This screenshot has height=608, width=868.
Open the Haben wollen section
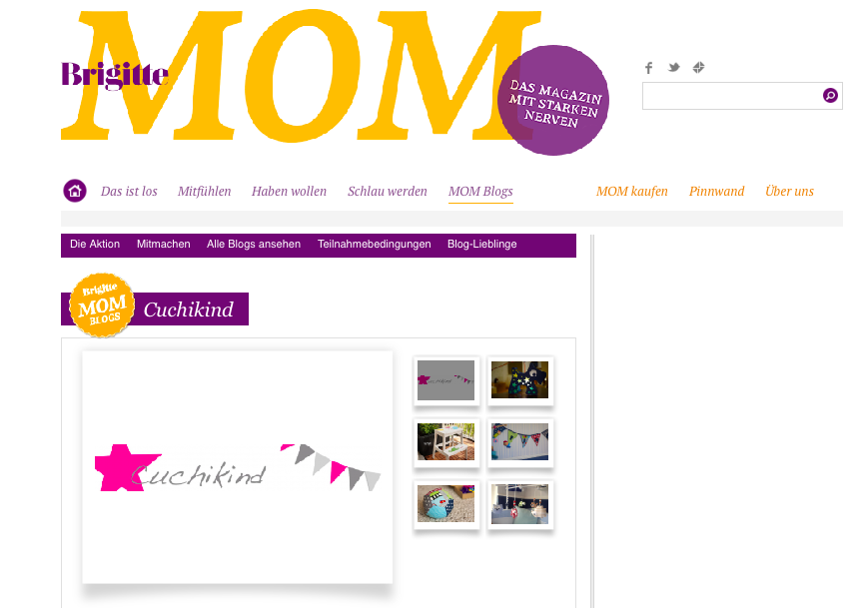point(289,192)
